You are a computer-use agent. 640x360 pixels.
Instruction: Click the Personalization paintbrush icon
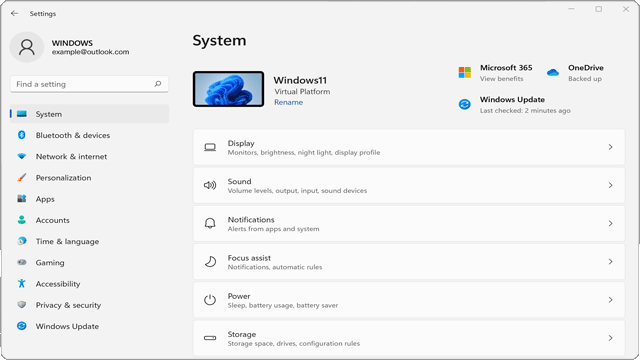22,178
